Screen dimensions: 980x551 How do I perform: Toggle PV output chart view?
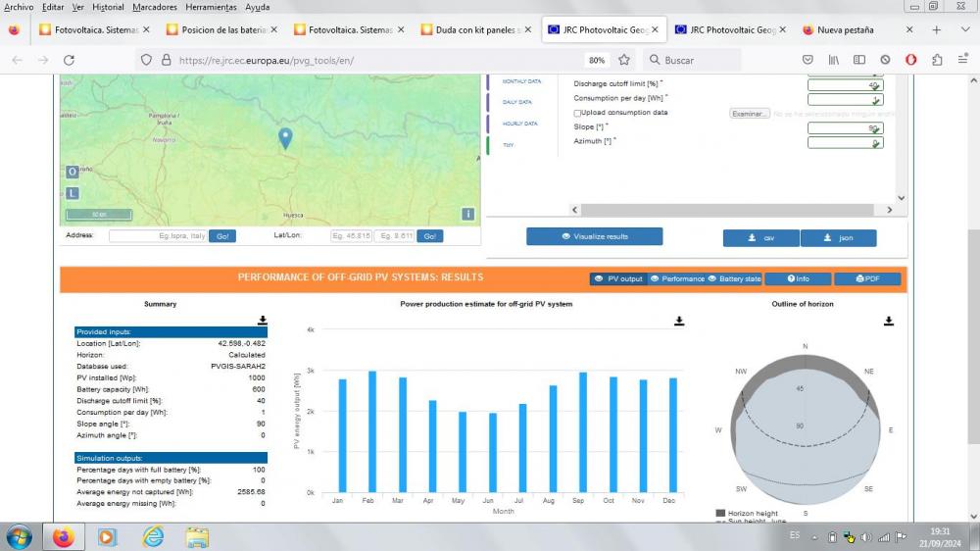(618, 279)
